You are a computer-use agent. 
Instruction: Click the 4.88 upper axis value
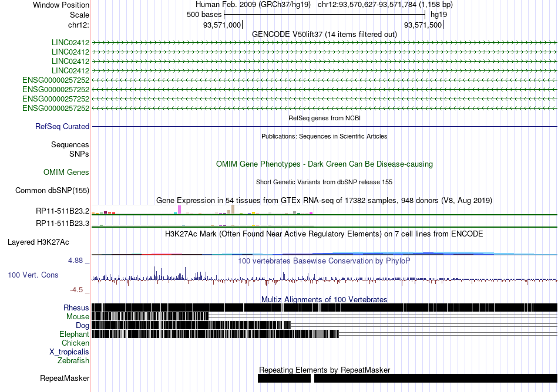click(76, 261)
